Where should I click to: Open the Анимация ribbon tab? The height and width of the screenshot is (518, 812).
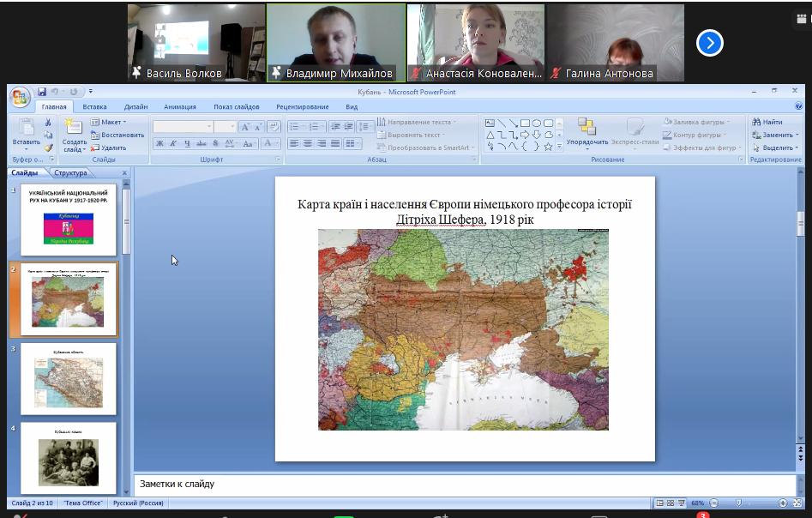(x=180, y=106)
